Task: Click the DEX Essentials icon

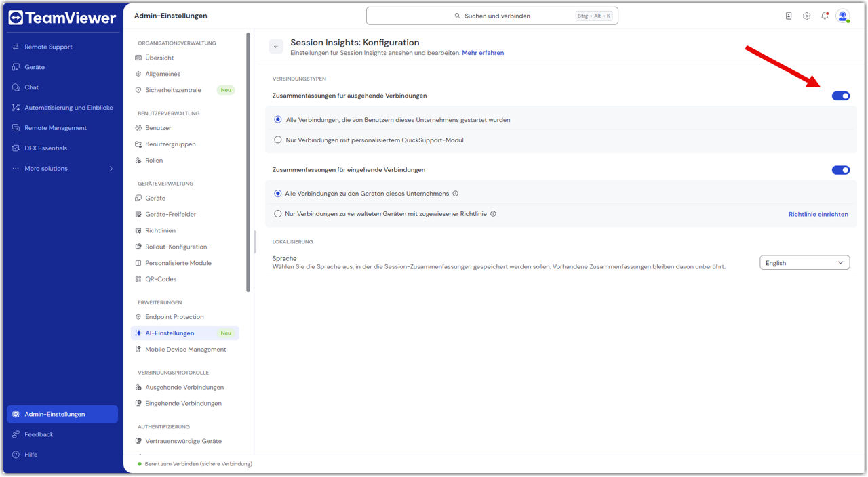Action: tap(16, 148)
